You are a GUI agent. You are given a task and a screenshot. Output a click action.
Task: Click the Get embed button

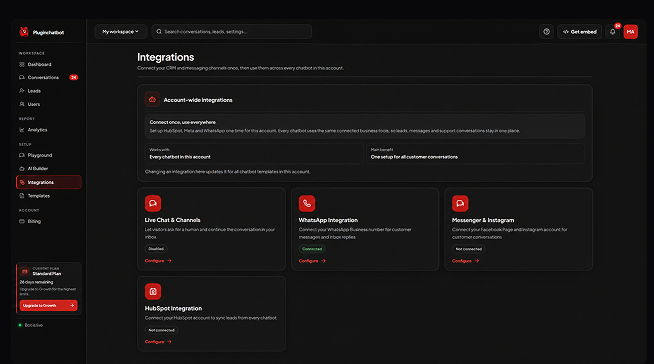(579, 32)
